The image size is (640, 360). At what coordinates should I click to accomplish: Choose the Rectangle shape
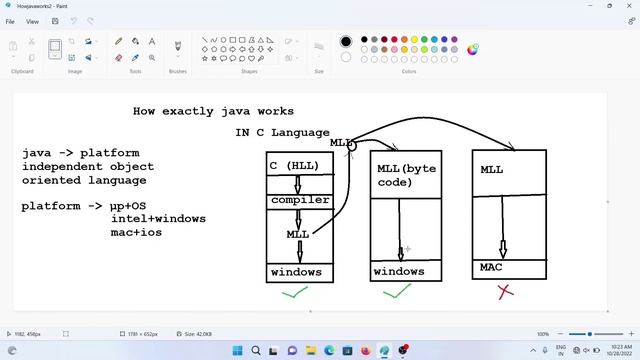point(233,40)
